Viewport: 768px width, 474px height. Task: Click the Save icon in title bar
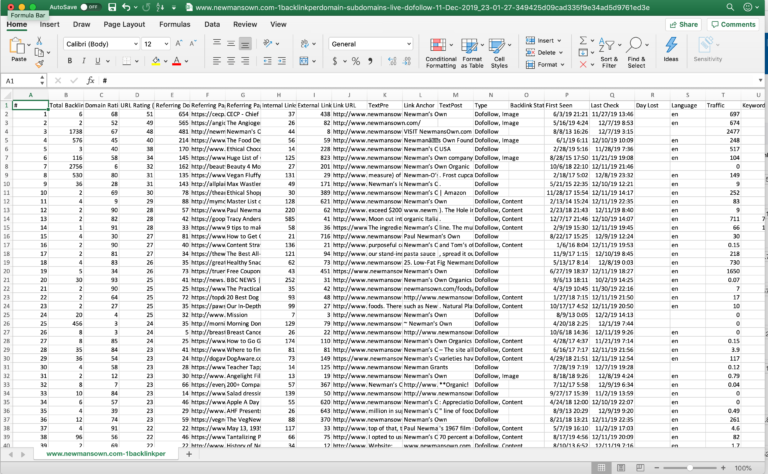[x=112, y=7]
